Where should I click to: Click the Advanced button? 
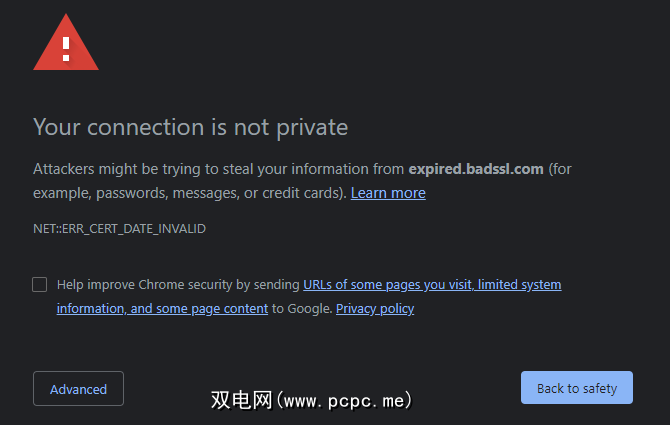pyautogui.click(x=78, y=389)
